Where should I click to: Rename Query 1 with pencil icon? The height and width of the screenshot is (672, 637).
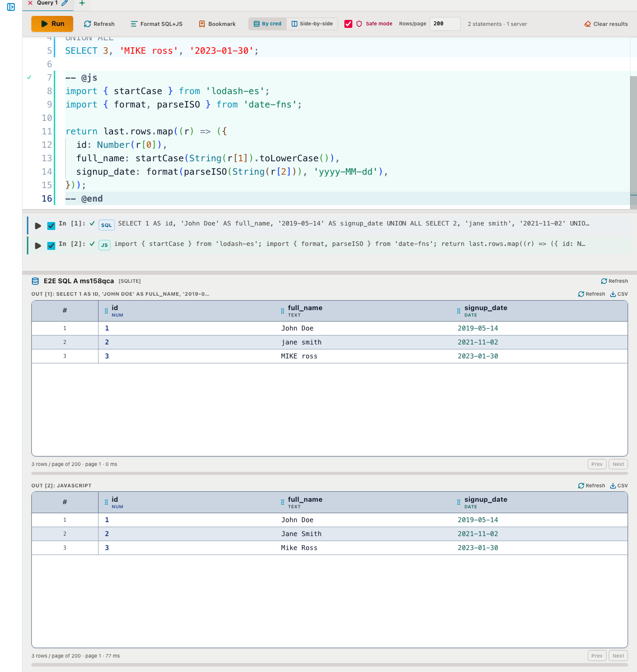65,3
